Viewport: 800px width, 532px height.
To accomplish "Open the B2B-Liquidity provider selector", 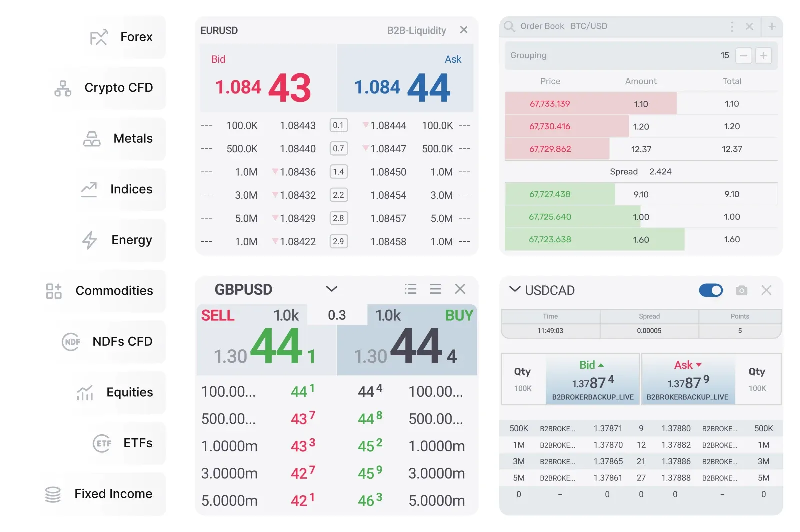I will point(416,31).
